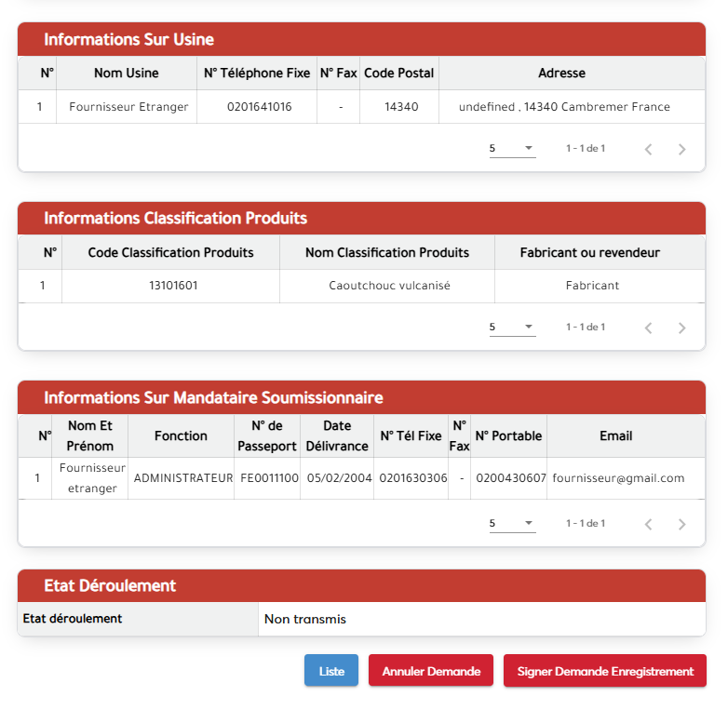Click the Nom Usine column header

[127, 74]
